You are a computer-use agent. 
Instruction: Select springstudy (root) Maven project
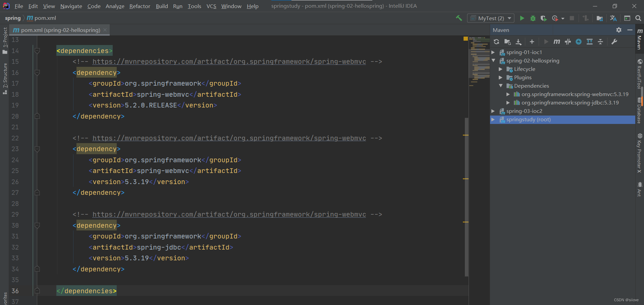point(562,120)
